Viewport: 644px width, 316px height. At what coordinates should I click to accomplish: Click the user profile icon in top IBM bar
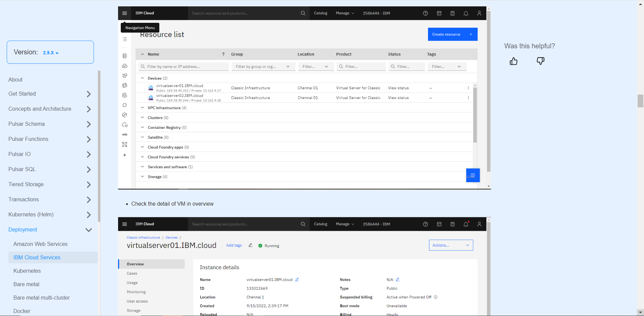tap(479, 13)
